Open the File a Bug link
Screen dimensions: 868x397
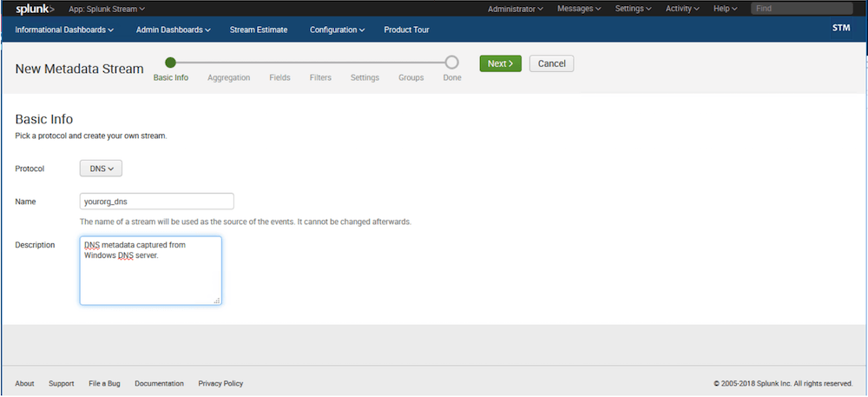[x=104, y=384]
